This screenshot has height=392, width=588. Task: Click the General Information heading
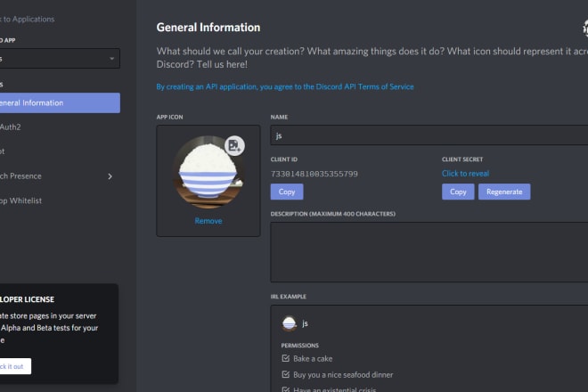(x=208, y=28)
